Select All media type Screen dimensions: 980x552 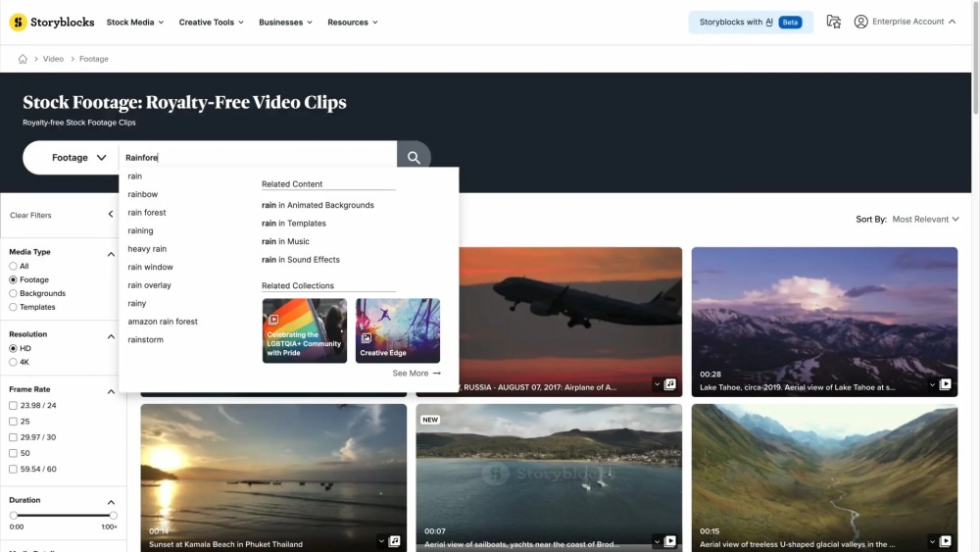pos(13,267)
